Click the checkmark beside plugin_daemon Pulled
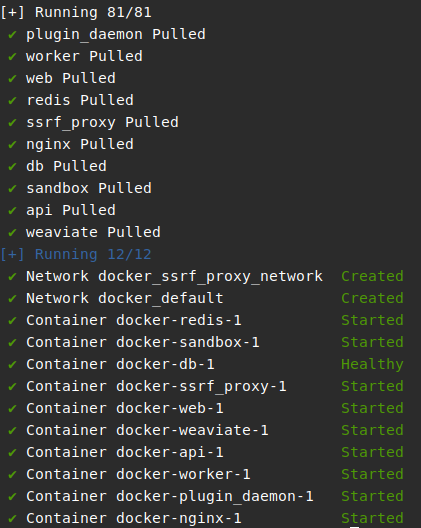 12,34
